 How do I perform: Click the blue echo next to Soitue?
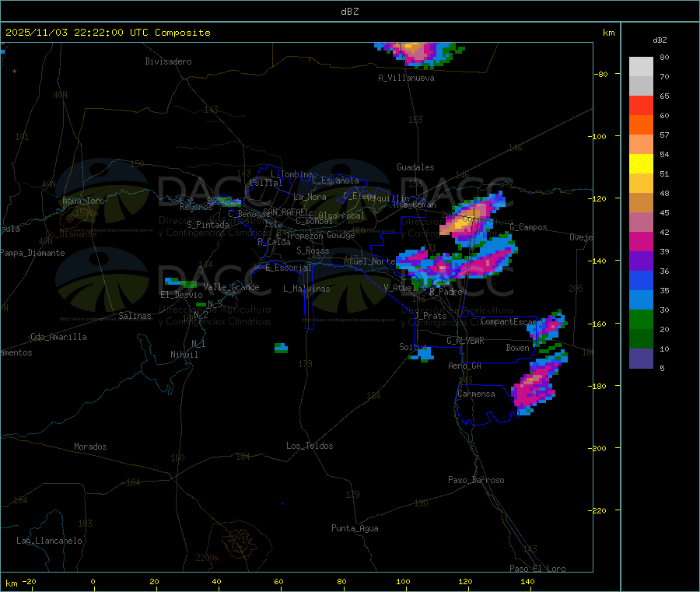pos(423,354)
